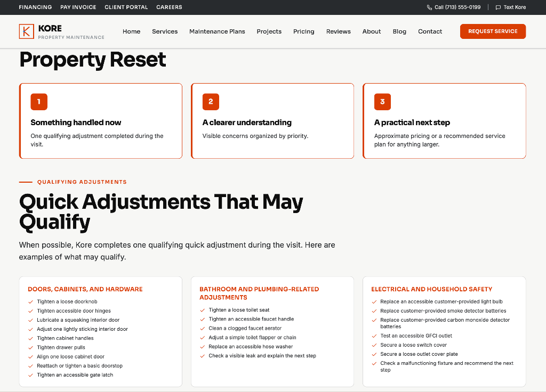Click checkmark beside Adjust a simple toilet flapper
546x392 pixels.
(202, 337)
